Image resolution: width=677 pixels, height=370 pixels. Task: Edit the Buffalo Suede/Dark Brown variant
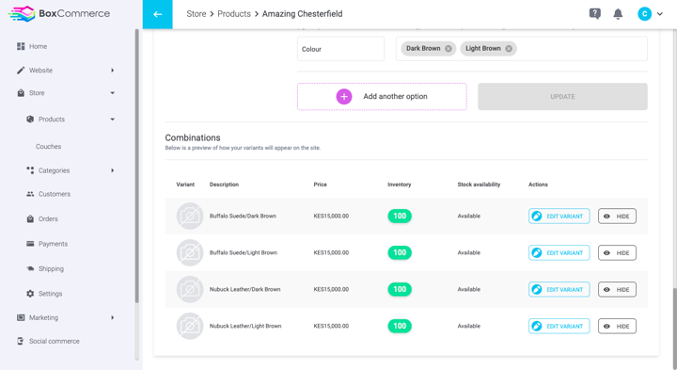[559, 216]
